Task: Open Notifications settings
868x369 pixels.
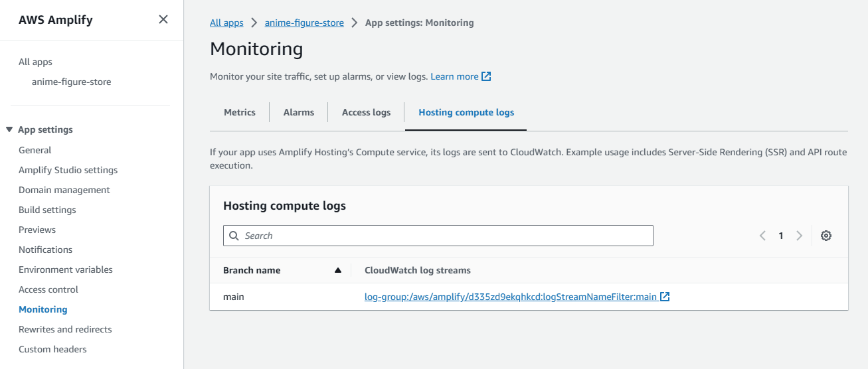Action: click(x=46, y=250)
